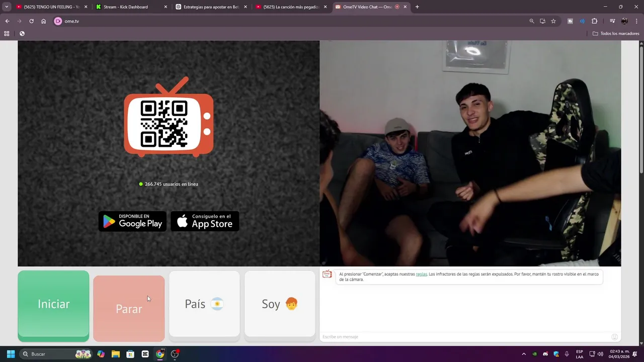Screen dimensions: 644x362
Task: Open the gray extension icon in toolbar
Action: click(x=570, y=21)
